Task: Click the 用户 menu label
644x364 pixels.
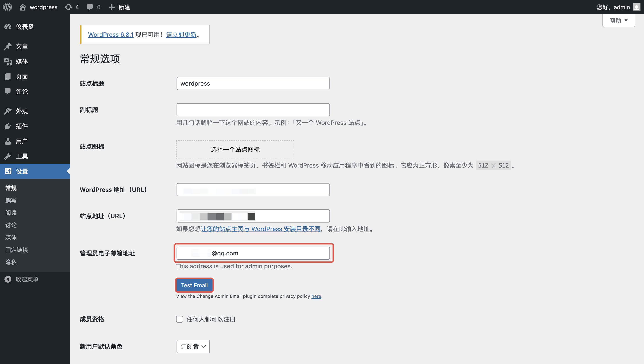Action: (x=22, y=141)
